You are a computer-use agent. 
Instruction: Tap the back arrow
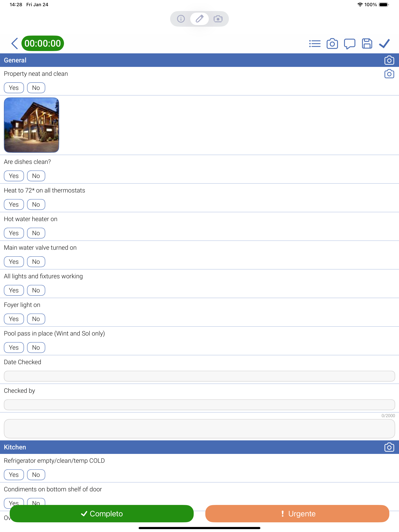pyautogui.click(x=14, y=43)
